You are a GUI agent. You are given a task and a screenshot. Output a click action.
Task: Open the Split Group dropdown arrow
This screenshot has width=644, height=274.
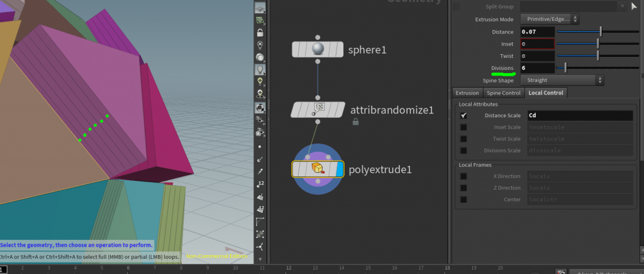[x=623, y=6]
